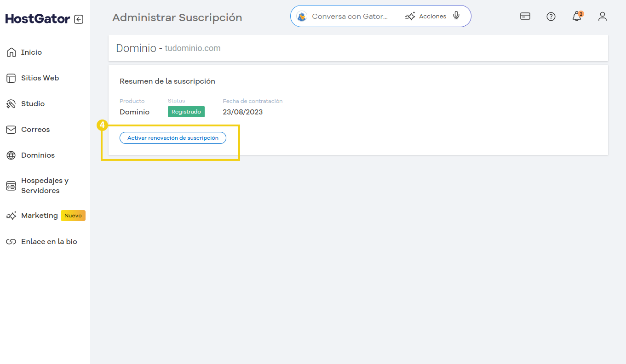626x364 pixels.
Task: Open Studio from the sidebar
Action: [33, 104]
